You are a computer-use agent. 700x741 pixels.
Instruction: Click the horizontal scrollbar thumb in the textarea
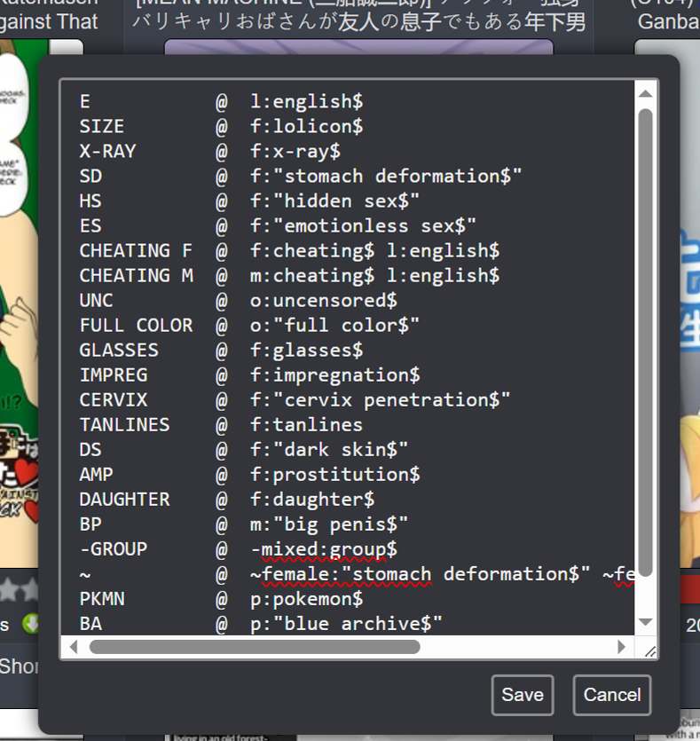255,647
